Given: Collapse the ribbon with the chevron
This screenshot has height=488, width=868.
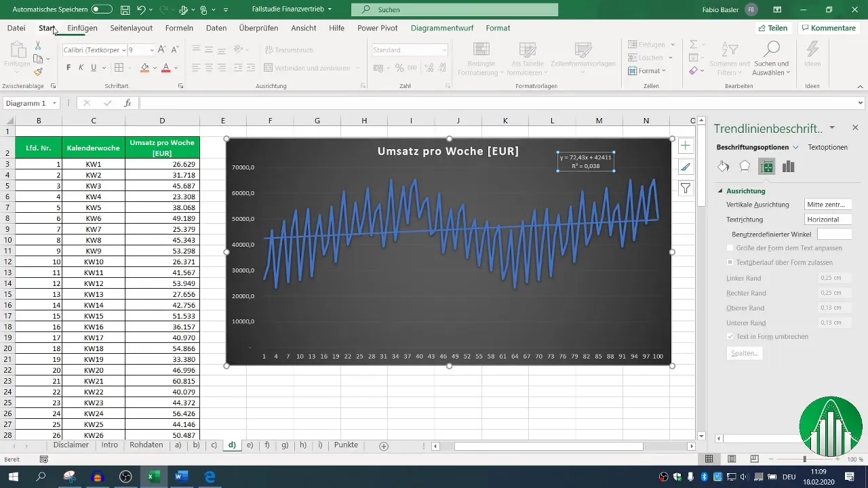Looking at the screenshot, I should [860, 86].
